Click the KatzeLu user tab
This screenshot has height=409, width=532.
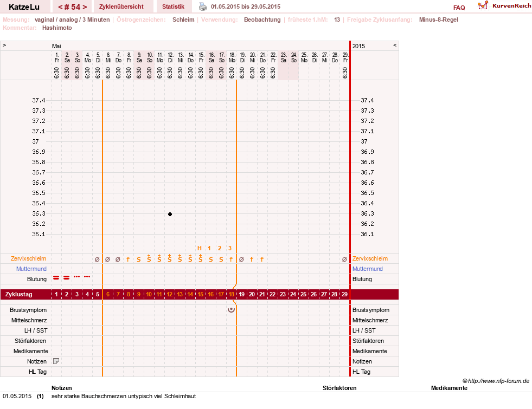click(24, 7)
